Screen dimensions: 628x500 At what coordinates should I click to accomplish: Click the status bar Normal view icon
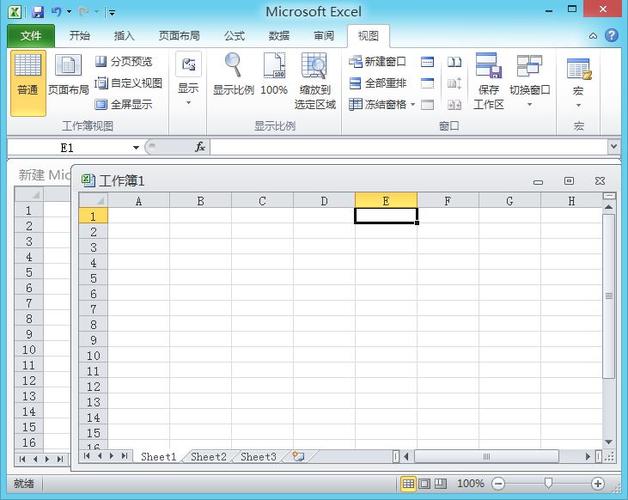pyautogui.click(x=408, y=484)
